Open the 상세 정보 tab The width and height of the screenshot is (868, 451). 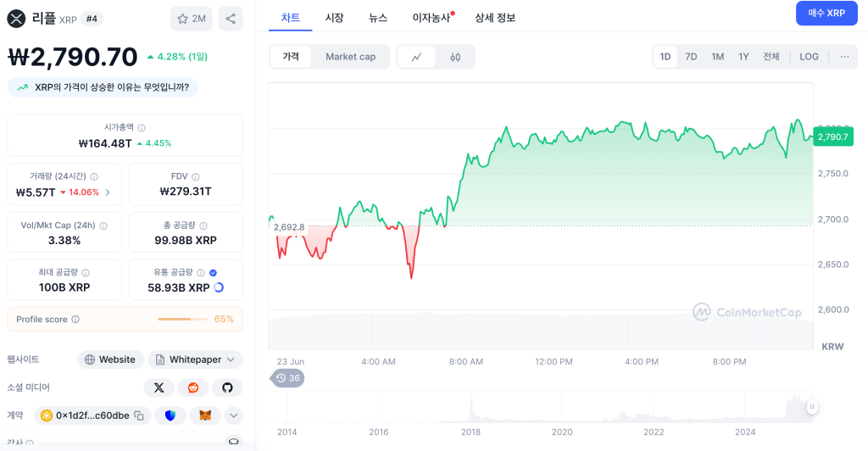point(495,18)
